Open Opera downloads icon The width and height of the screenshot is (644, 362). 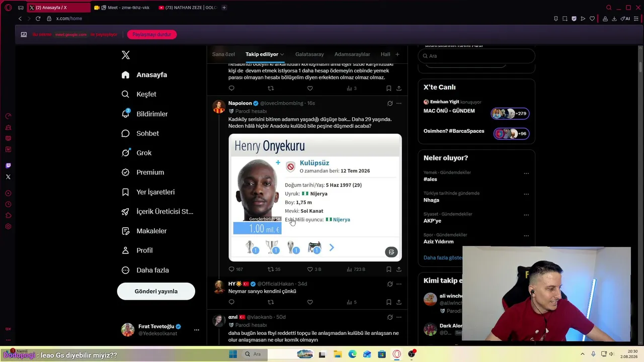click(614, 19)
